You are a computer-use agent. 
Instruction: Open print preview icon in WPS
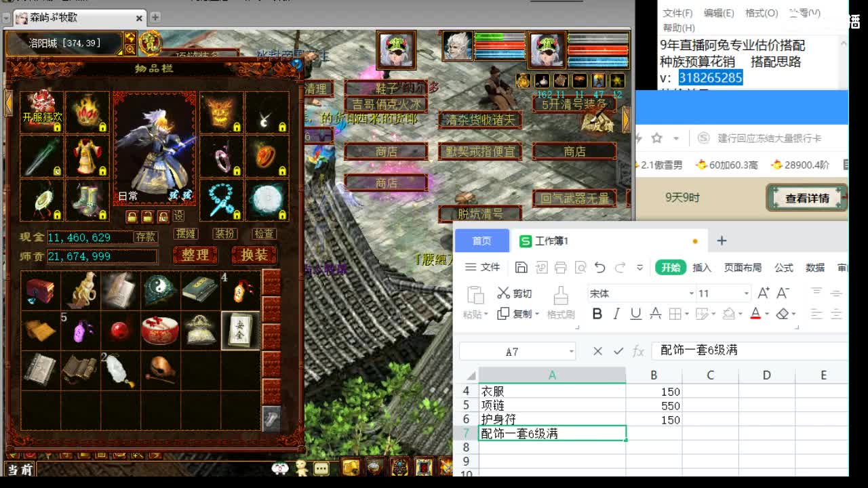[580, 268]
